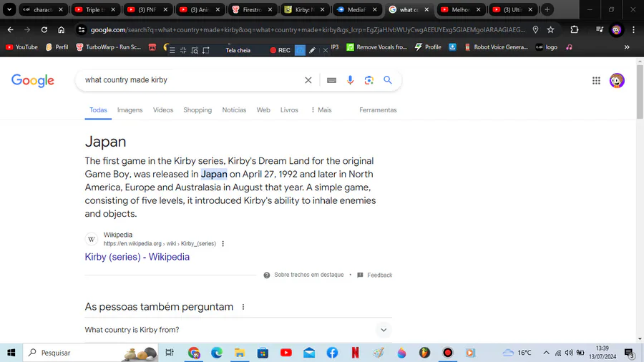Open Ferramentas search tools
The image size is (644, 362).
[x=378, y=110]
